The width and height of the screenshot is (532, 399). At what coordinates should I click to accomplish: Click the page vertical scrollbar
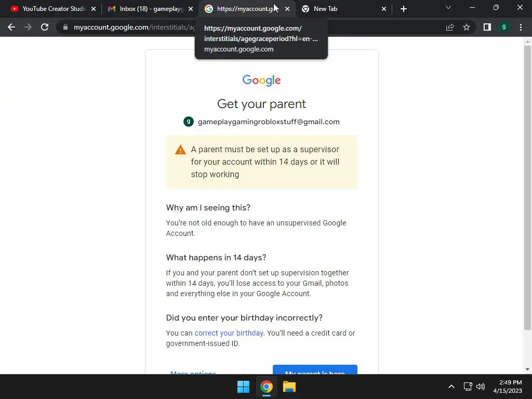pos(527,188)
